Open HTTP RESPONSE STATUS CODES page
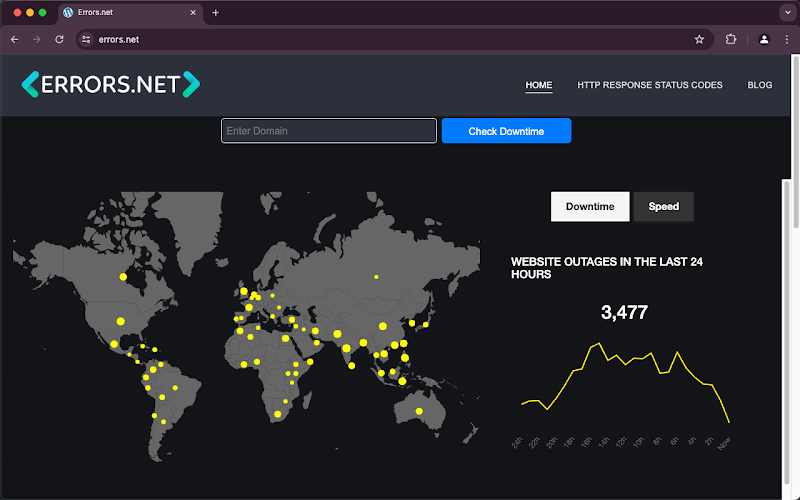 coord(649,85)
